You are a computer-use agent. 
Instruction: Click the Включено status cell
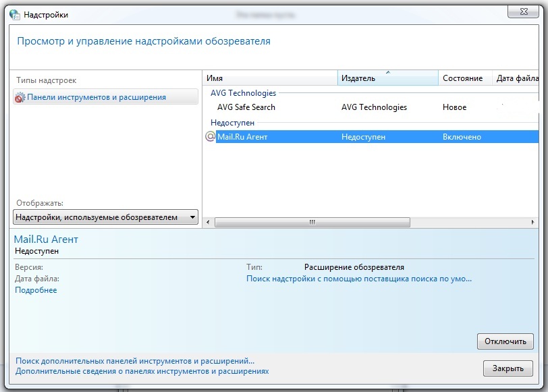[x=462, y=137]
